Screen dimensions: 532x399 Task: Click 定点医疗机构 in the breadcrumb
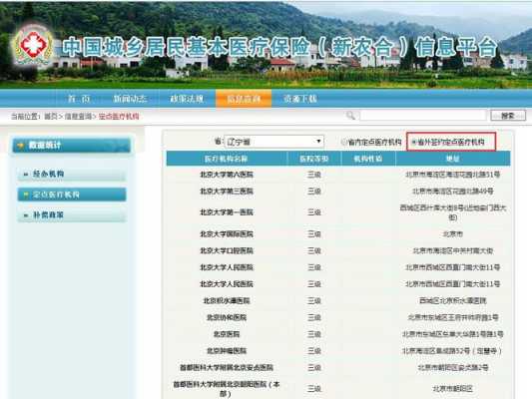tap(119, 117)
